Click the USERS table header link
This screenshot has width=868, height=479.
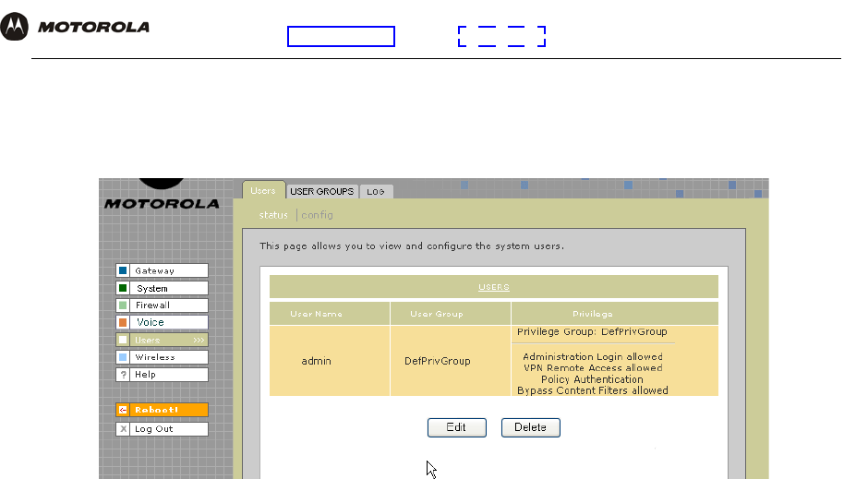494,287
